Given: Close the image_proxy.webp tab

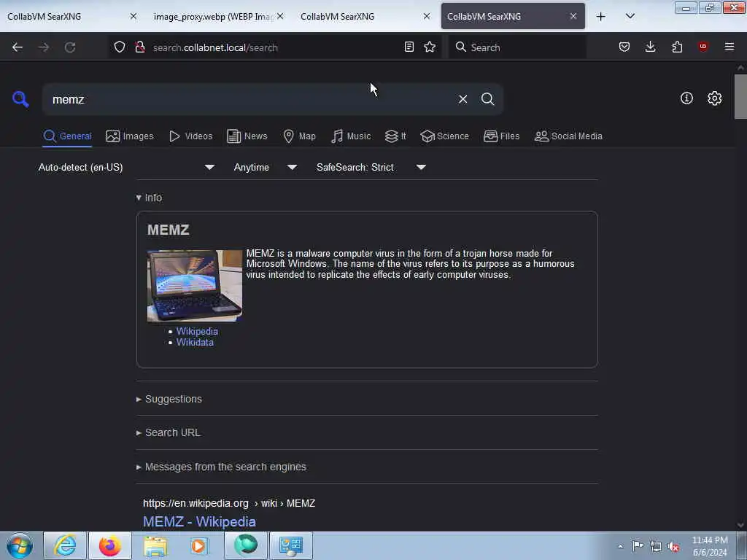Looking at the screenshot, I should [280, 16].
